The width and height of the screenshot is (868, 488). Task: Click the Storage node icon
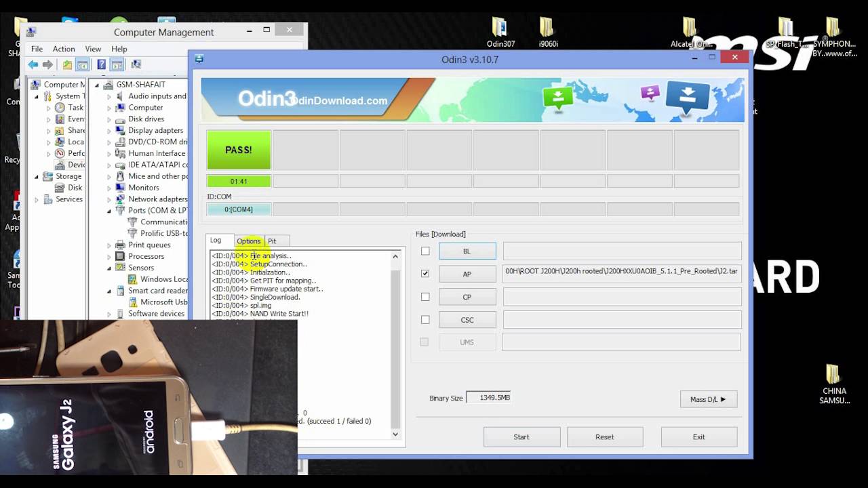[47, 176]
